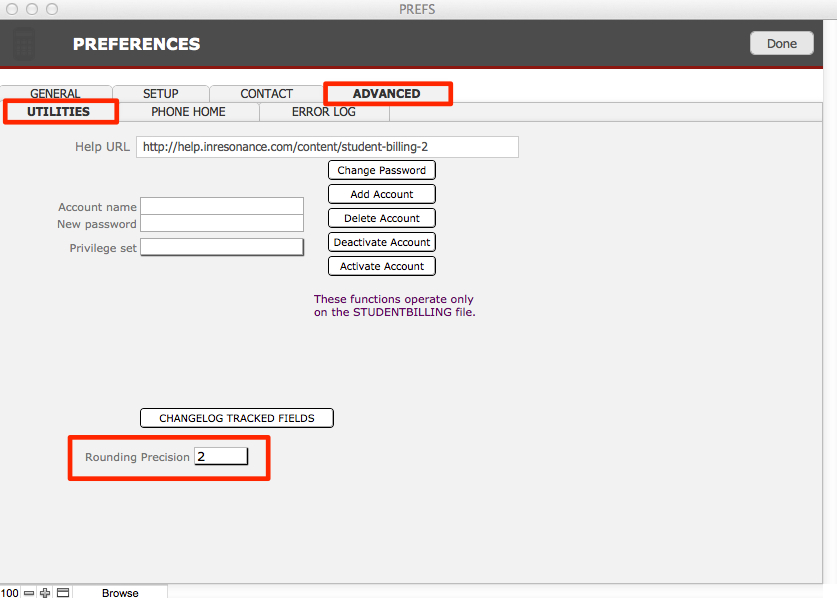Screen dimensions: 837x598
Task: Click the Add Account button
Action: pos(381,194)
